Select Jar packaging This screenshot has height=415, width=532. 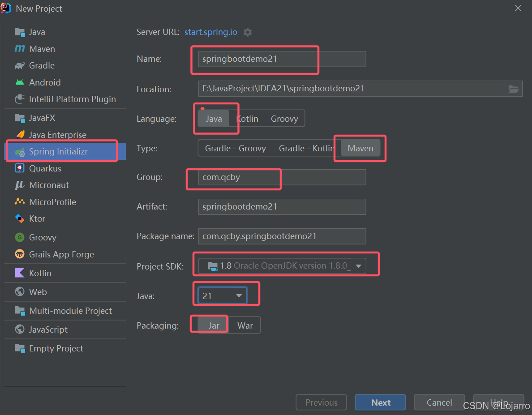tap(214, 325)
